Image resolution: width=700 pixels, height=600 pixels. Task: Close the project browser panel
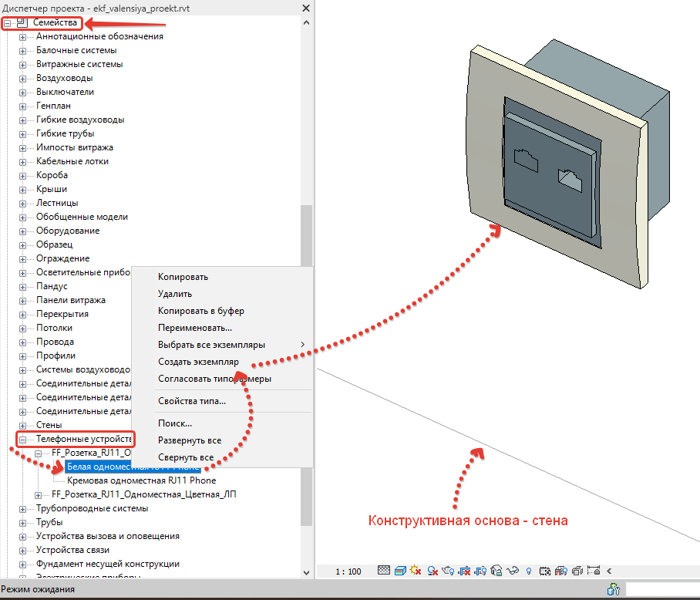pyautogui.click(x=307, y=7)
